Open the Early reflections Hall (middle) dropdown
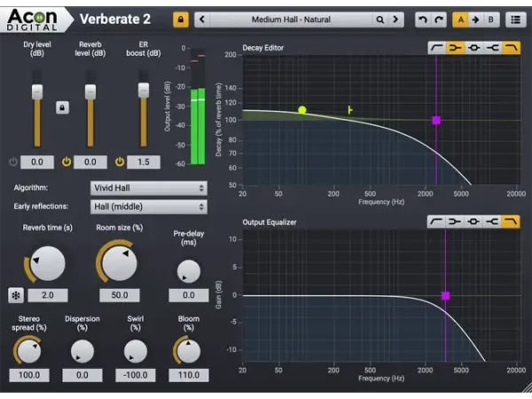The height and width of the screenshot is (399, 532). click(x=149, y=207)
